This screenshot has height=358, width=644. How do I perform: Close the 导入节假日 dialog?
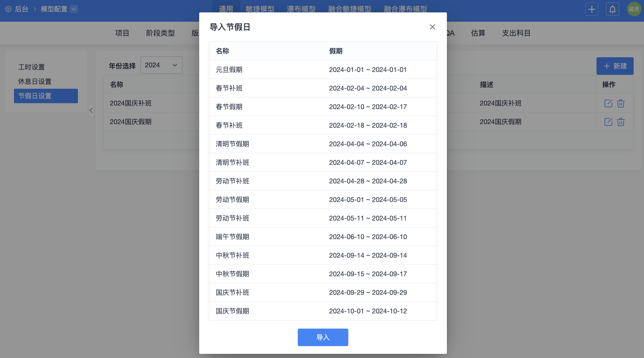pyautogui.click(x=432, y=27)
